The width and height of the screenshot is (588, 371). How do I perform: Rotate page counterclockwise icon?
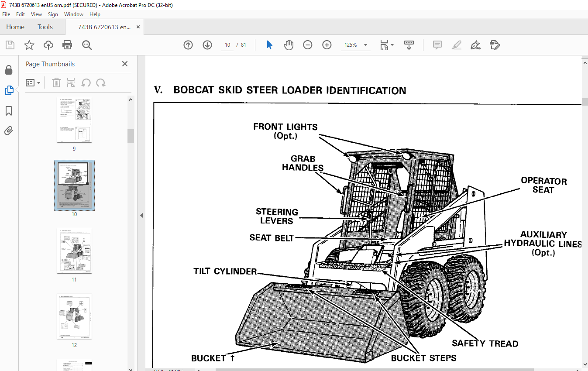point(86,82)
